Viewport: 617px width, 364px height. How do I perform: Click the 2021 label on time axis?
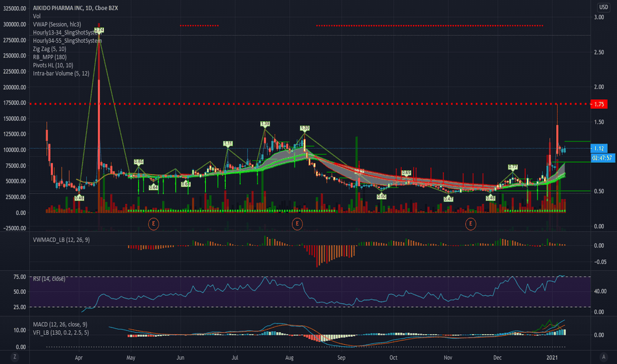[552, 357]
